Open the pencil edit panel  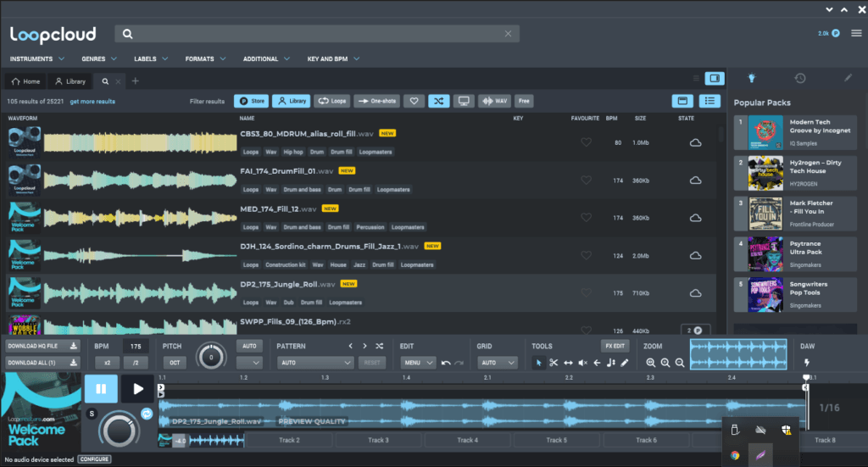coord(848,78)
